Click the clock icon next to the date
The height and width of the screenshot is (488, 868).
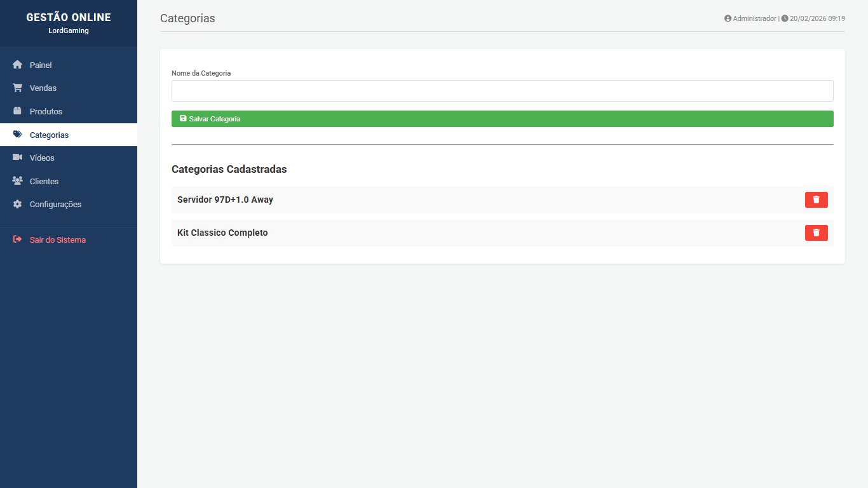pos(785,18)
